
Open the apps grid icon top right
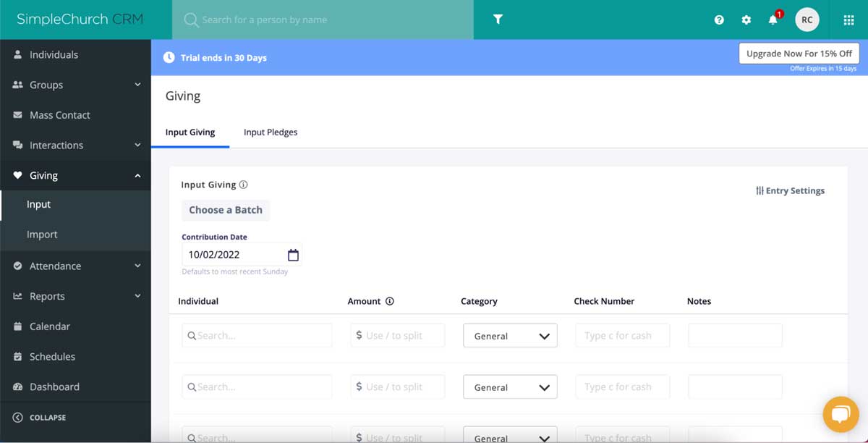pyautogui.click(x=848, y=20)
